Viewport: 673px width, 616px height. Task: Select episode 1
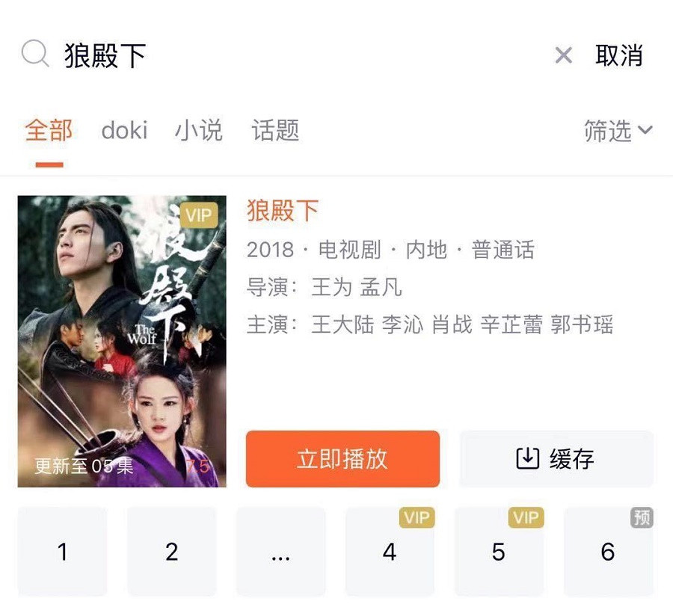click(62, 552)
